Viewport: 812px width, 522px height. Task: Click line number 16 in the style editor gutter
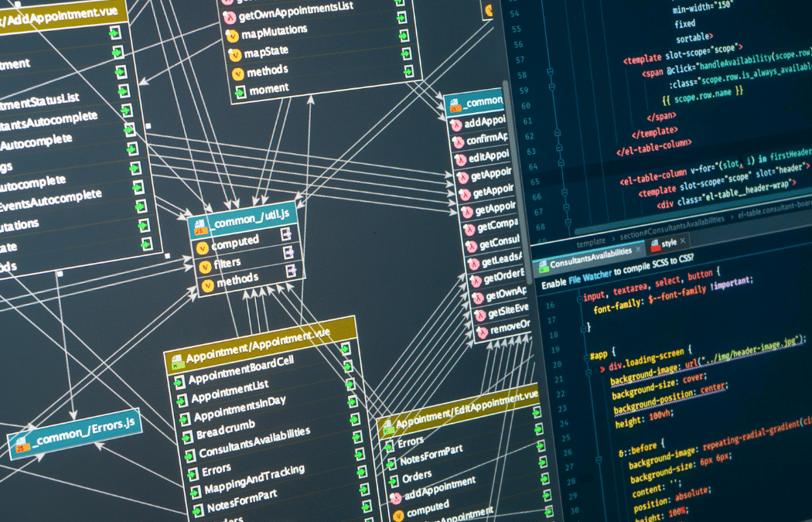551,305
